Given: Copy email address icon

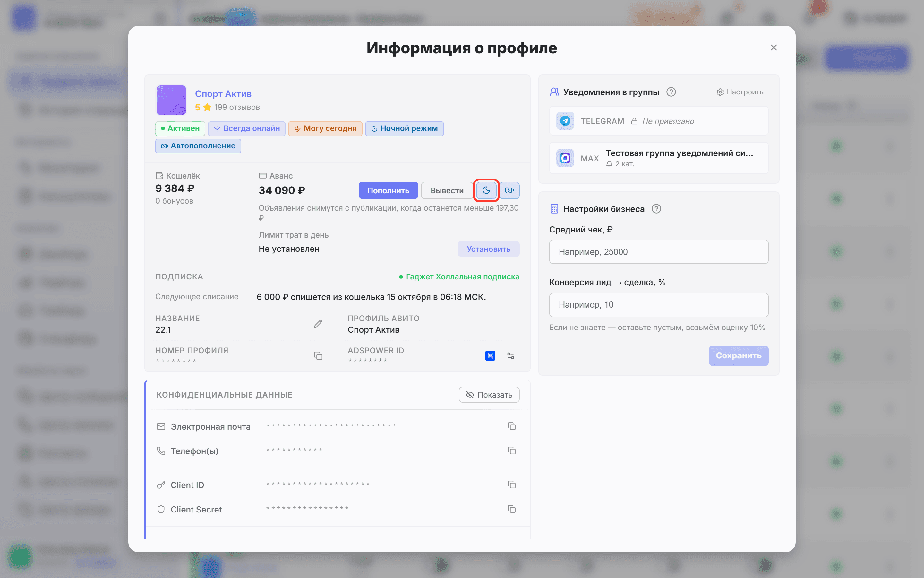Looking at the screenshot, I should tap(512, 426).
